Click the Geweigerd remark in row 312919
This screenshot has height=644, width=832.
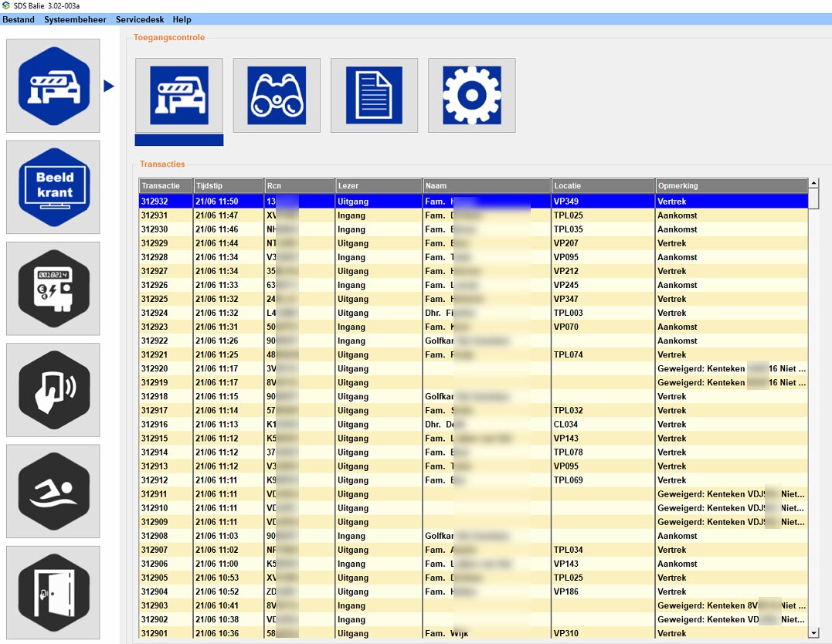coord(732,382)
